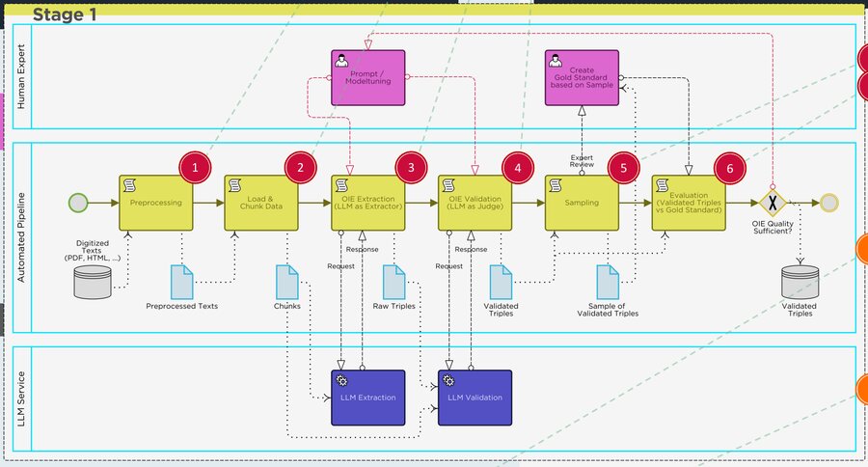Select the OIE Extraction (LLM as Extractor) box
868x467 pixels.
coord(368,203)
